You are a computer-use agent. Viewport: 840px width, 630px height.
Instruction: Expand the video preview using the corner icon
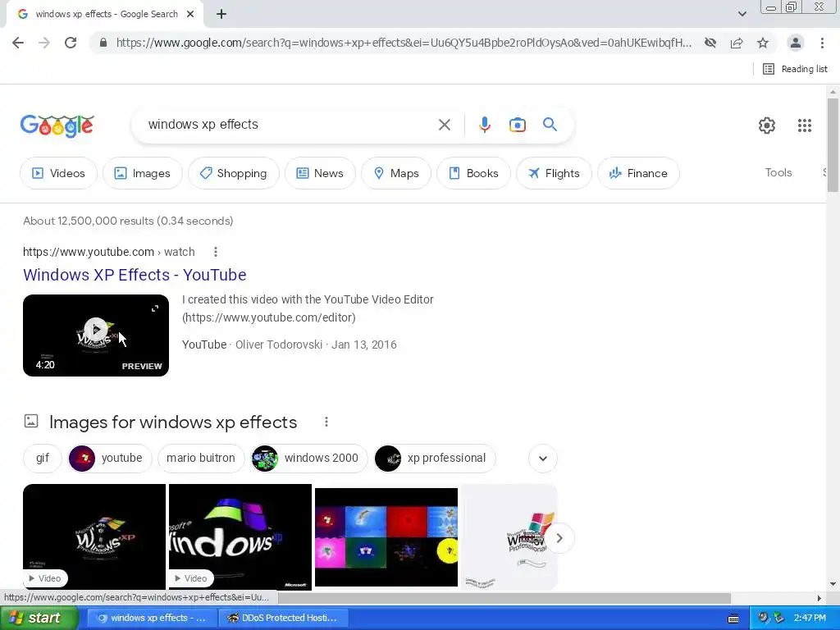(x=155, y=308)
